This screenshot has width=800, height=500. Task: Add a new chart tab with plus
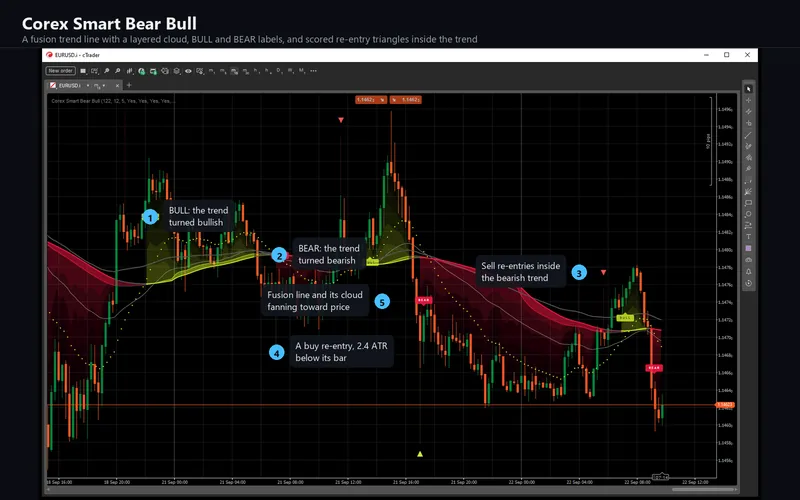click(129, 85)
